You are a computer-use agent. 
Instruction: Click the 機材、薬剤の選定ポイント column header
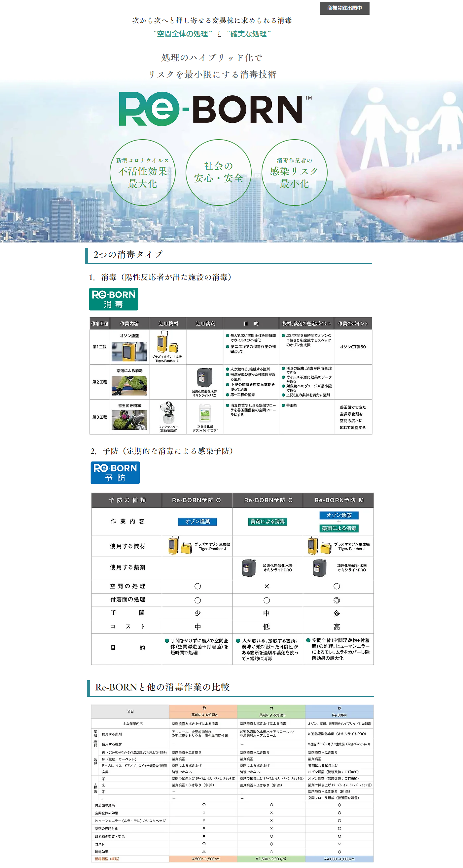tap(306, 323)
